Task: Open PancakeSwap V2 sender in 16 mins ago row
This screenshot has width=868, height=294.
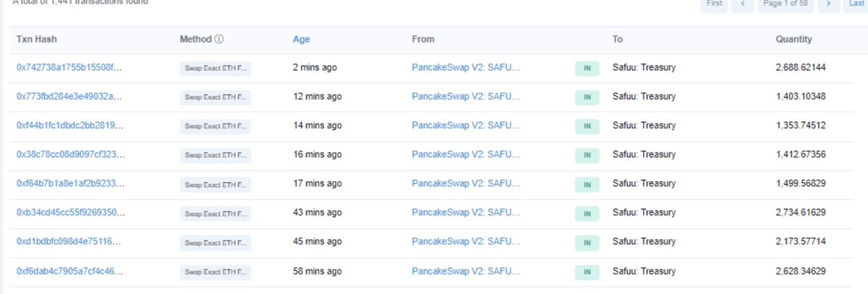Action: pos(466,155)
